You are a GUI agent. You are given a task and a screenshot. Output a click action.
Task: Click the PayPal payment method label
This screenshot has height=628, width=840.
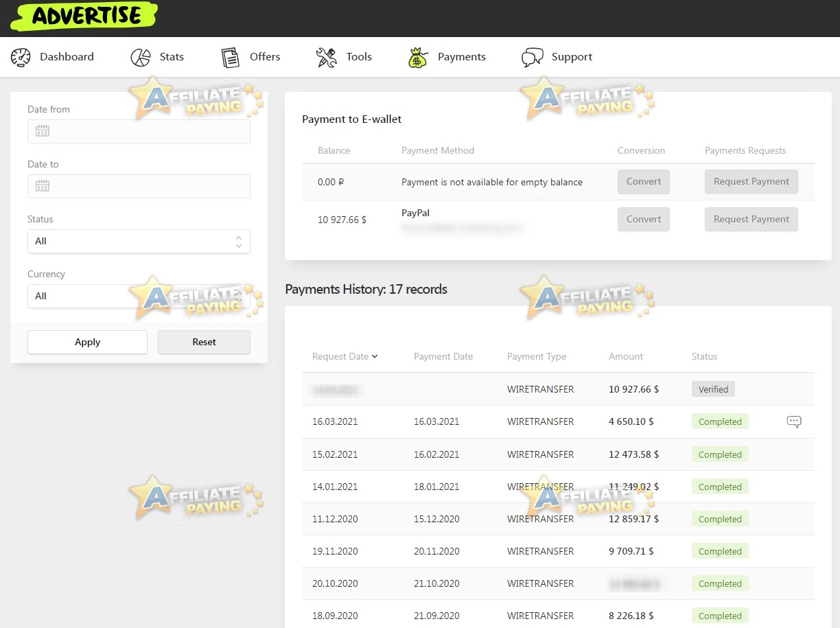(415, 213)
